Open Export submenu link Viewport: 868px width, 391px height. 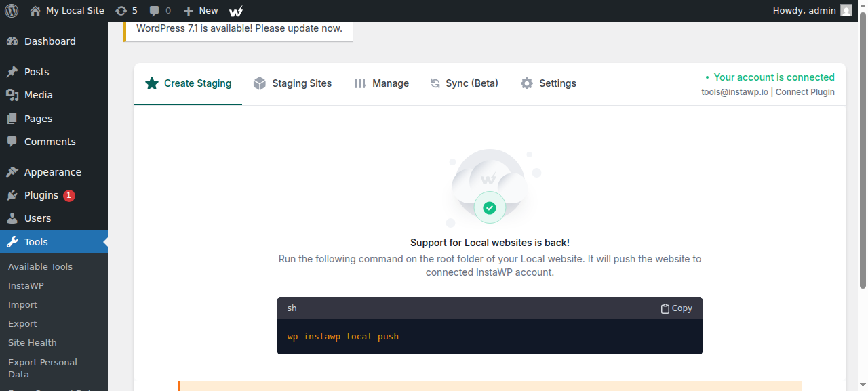22,323
